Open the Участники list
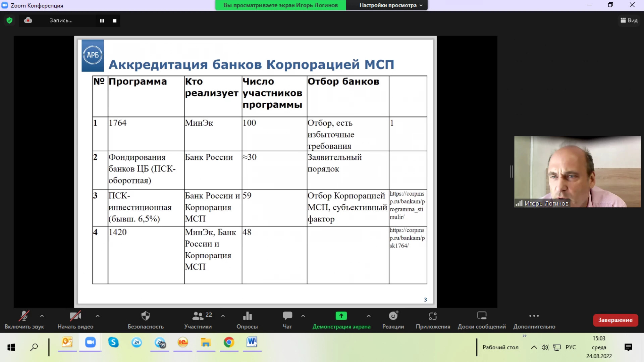 point(198,320)
